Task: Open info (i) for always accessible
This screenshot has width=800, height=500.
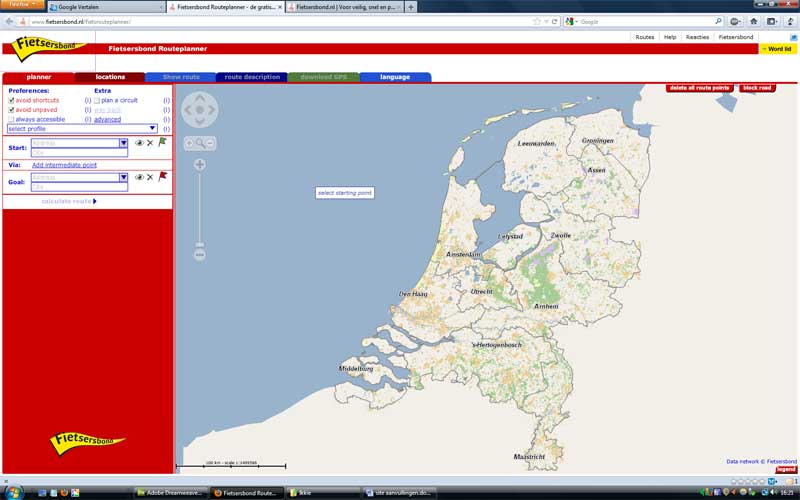Action: coord(88,119)
